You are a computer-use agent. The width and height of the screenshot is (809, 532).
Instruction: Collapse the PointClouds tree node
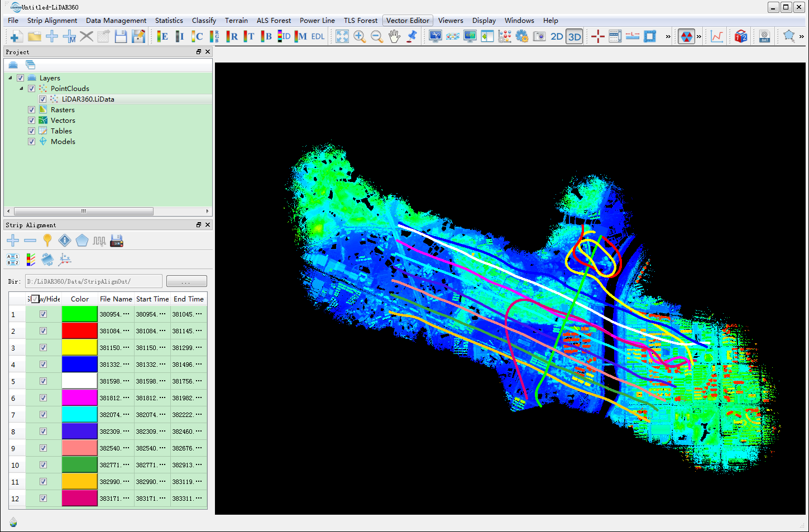click(x=22, y=89)
